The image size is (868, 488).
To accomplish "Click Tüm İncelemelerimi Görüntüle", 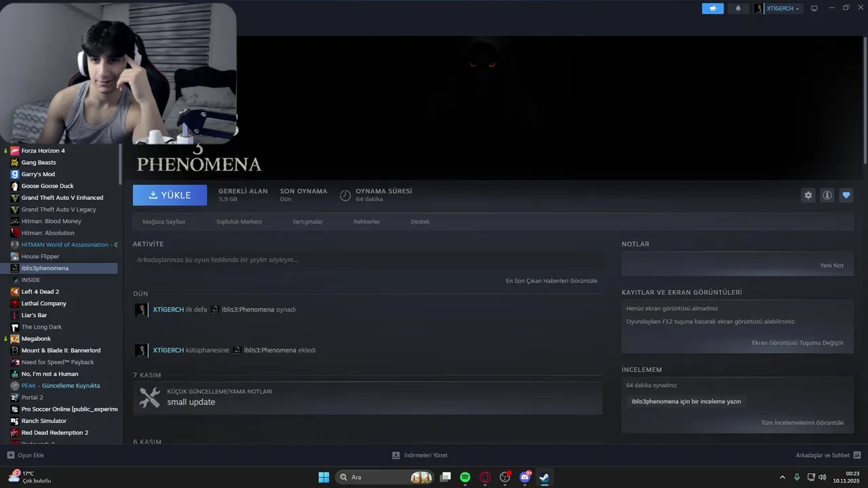I will (x=802, y=423).
